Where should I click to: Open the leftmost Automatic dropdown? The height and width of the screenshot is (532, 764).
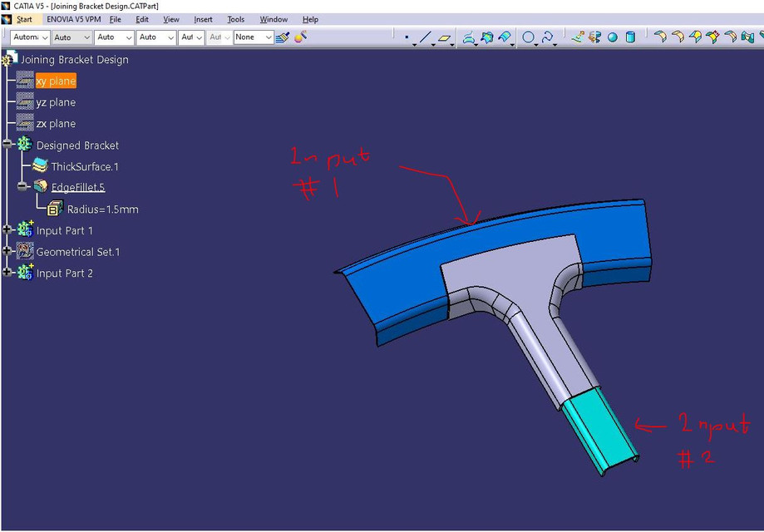click(x=29, y=37)
